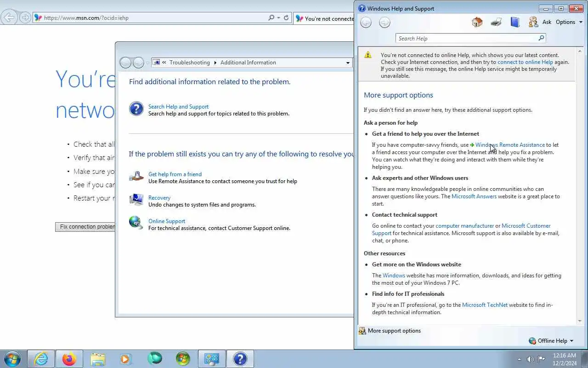Open Microsoft TechNet link
The image size is (588, 368).
point(485,305)
